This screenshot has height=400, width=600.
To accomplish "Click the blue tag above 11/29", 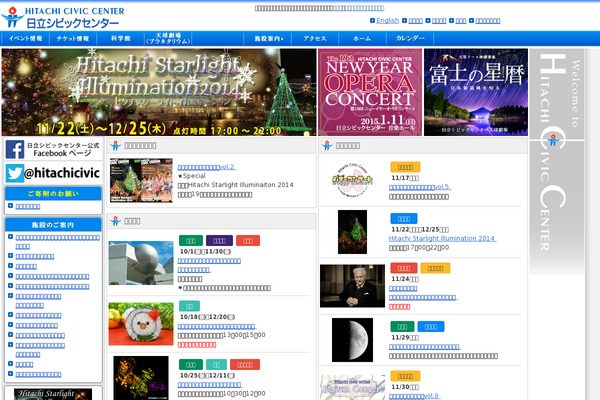I will [x=430, y=327].
